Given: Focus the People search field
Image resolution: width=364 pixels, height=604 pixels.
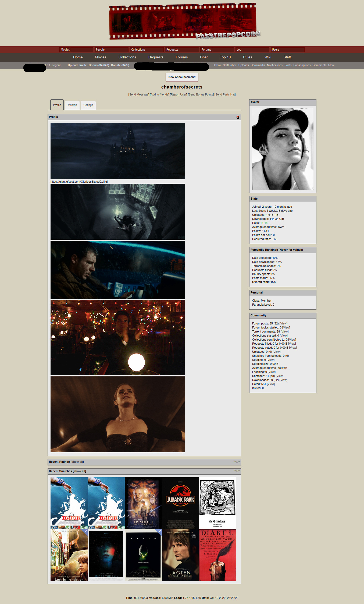Looking at the screenshot, I should click(112, 50).
